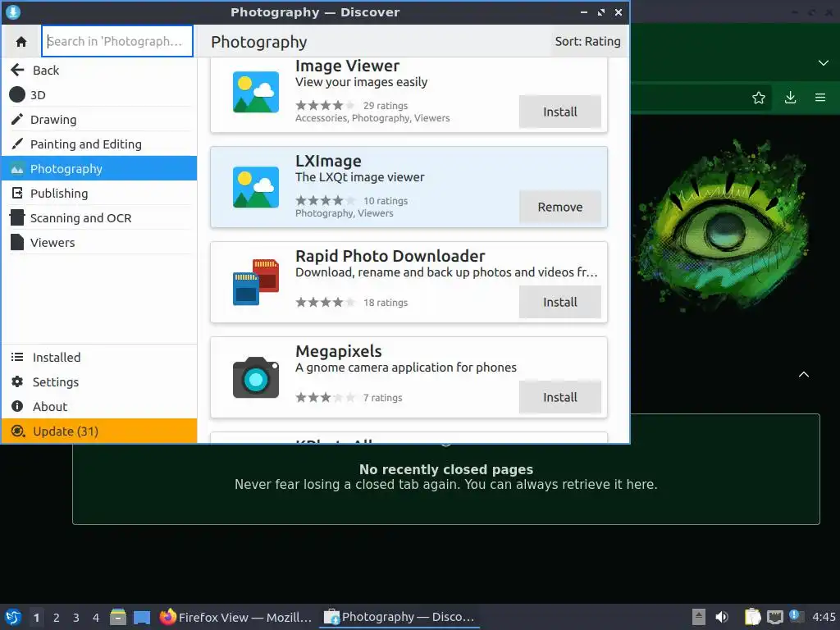The width and height of the screenshot is (840, 630).
Task: Open Update (31) section
Action: coord(99,431)
